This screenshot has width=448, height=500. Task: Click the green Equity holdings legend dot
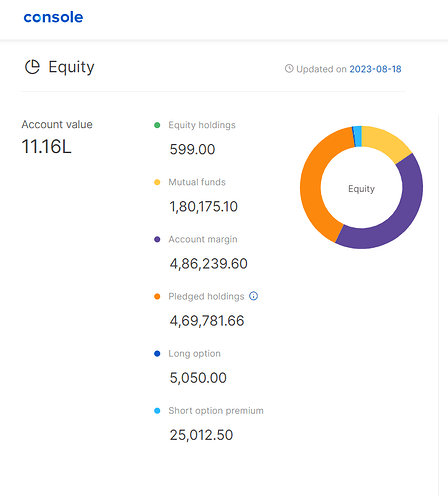tap(157, 125)
